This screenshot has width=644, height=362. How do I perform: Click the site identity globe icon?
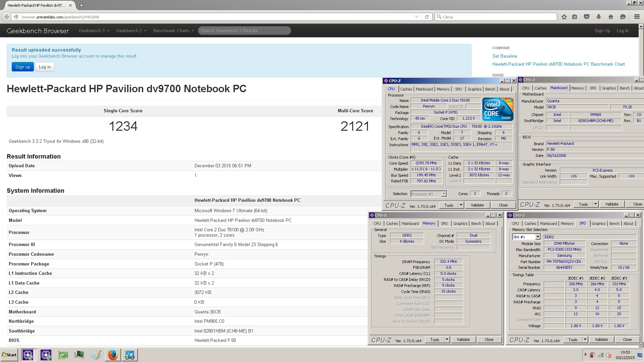(x=16, y=17)
